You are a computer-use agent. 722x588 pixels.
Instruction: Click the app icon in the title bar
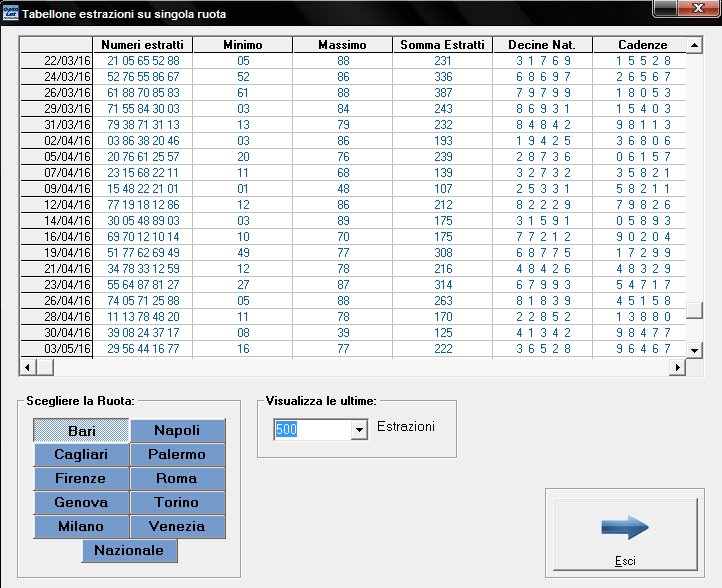click(10, 13)
